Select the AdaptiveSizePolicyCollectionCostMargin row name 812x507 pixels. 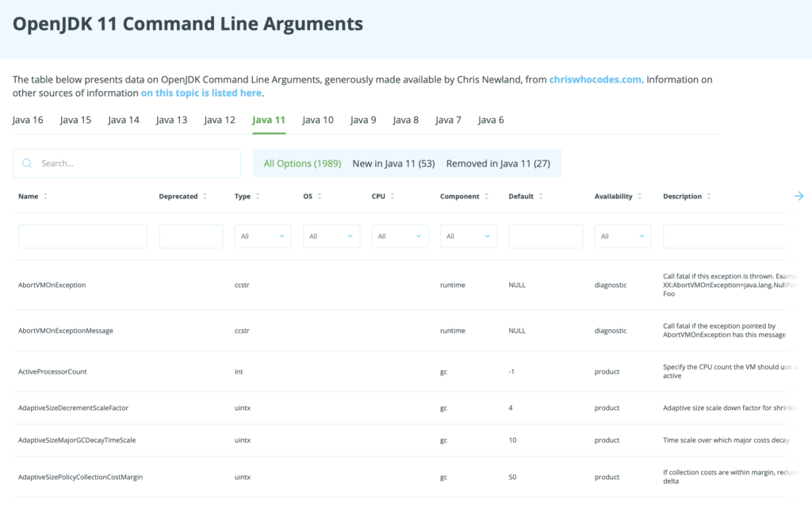coord(80,477)
